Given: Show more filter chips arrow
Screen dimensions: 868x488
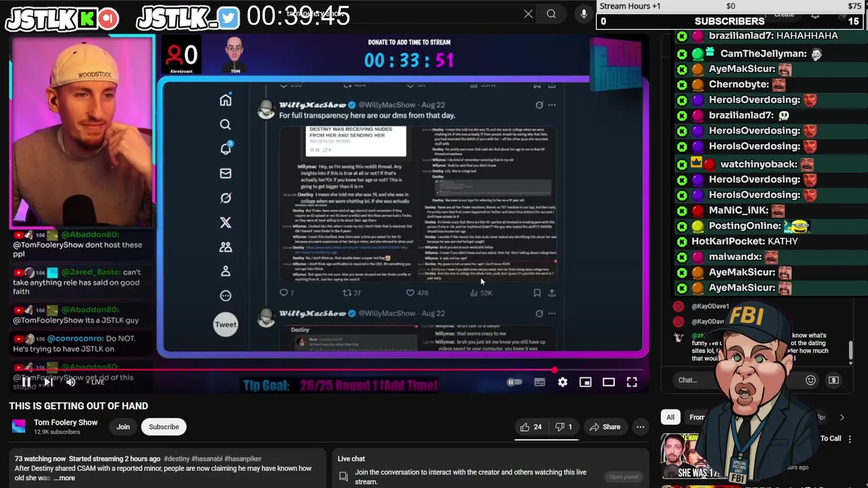Looking at the screenshot, I should point(842,418).
